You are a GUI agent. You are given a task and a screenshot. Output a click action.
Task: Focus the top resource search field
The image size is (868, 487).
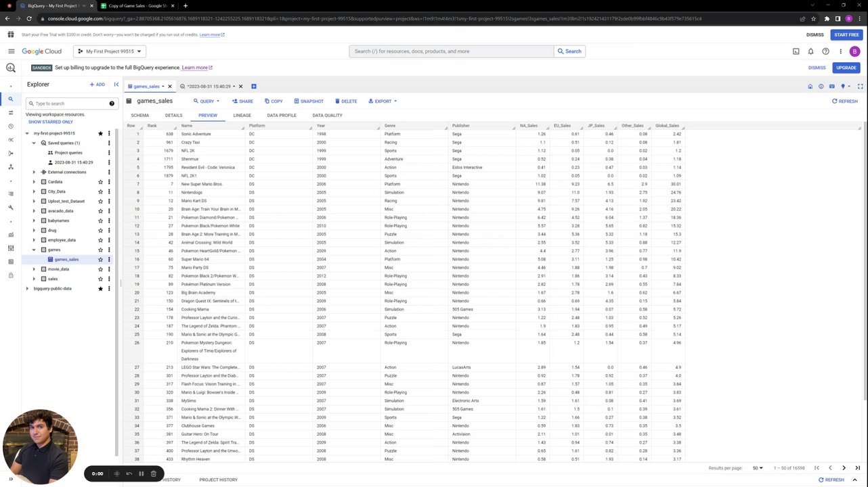click(x=452, y=51)
